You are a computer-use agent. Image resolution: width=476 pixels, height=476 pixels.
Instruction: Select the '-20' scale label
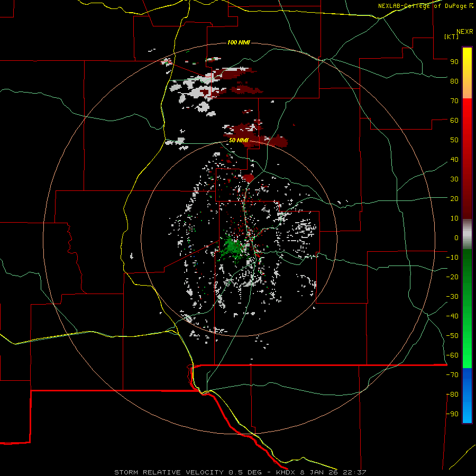[x=452, y=277]
